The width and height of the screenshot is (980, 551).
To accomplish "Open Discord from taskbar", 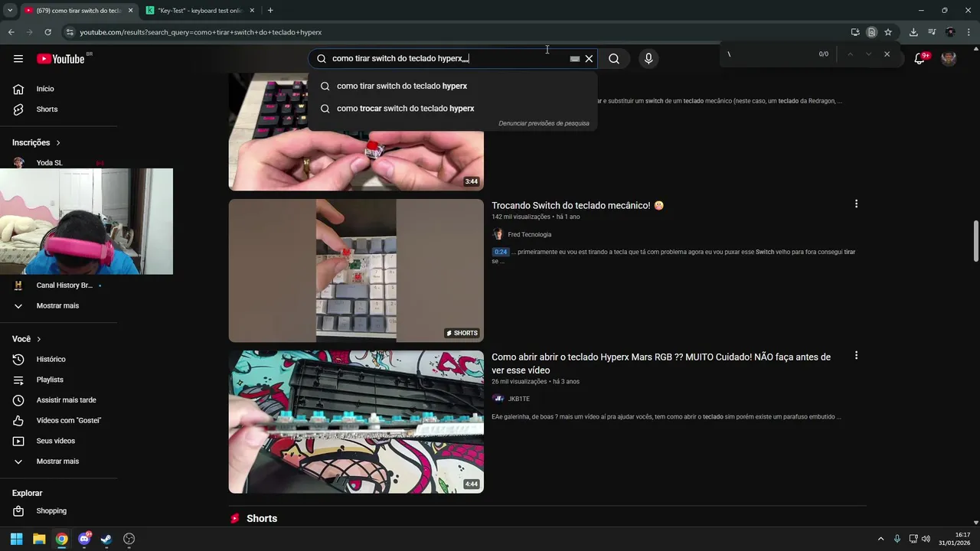I will [84, 539].
